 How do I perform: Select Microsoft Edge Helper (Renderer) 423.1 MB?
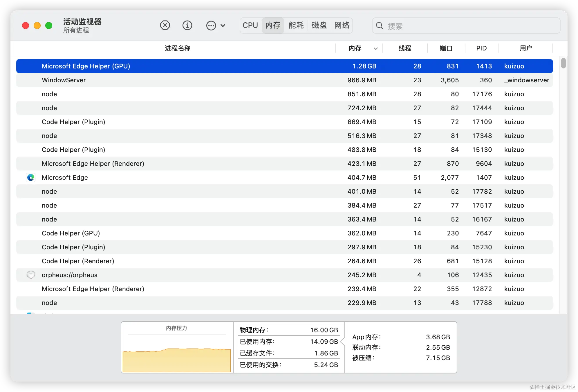(x=285, y=164)
